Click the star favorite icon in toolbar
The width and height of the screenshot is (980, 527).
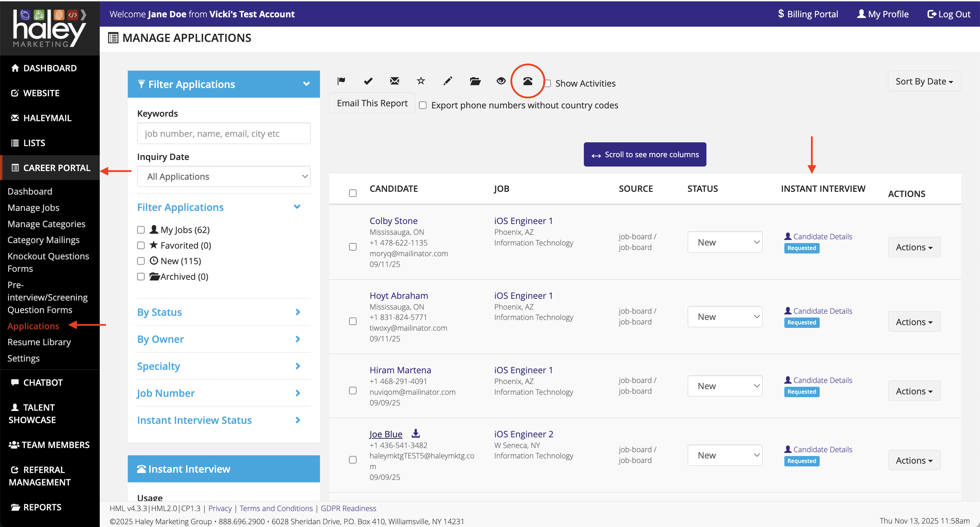pos(421,81)
